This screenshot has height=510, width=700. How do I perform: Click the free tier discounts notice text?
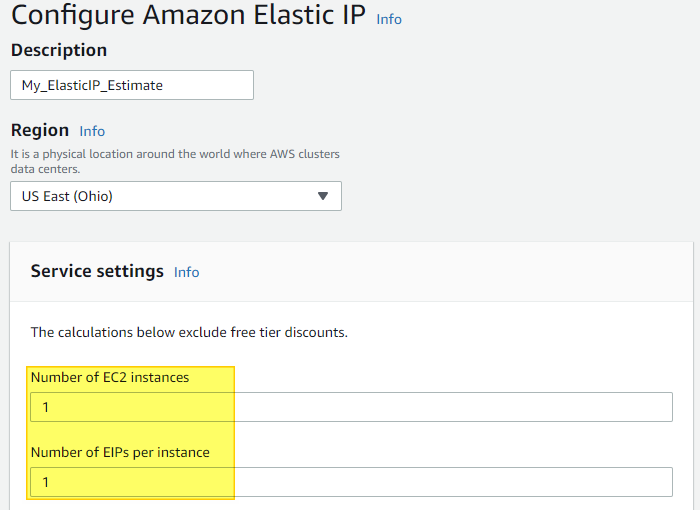tap(189, 332)
